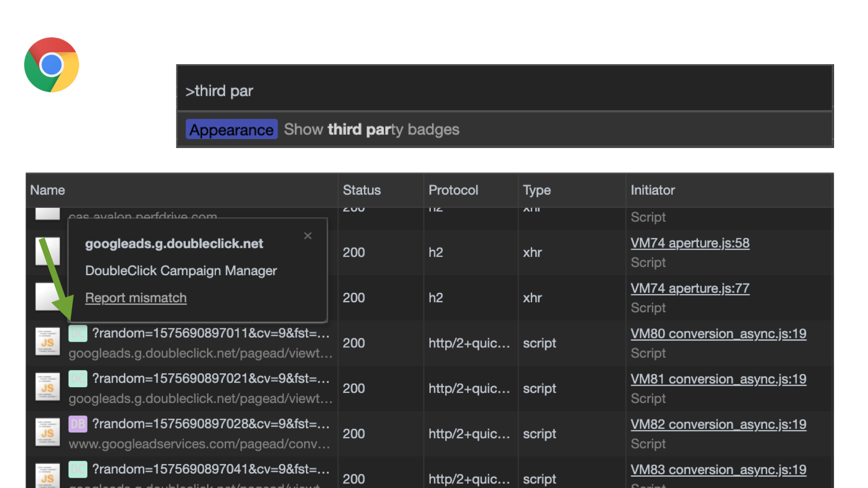This screenshot has height=488, width=868.
Task: Click the JS file icon of the random=1575690897011 row
Action: click(47, 342)
